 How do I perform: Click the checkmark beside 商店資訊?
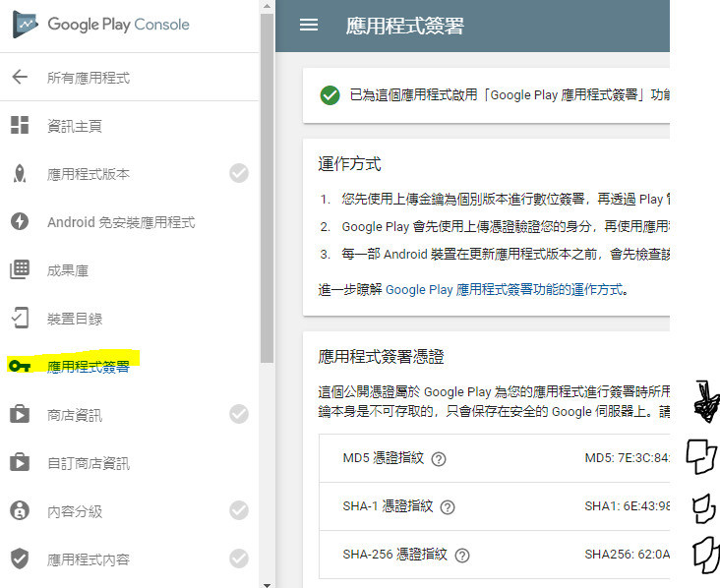click(238, 415)
